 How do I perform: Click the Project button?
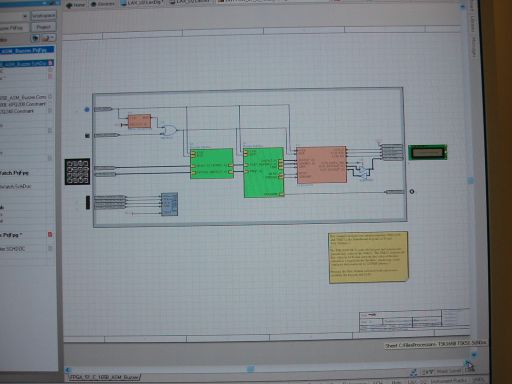click(43, 27)
